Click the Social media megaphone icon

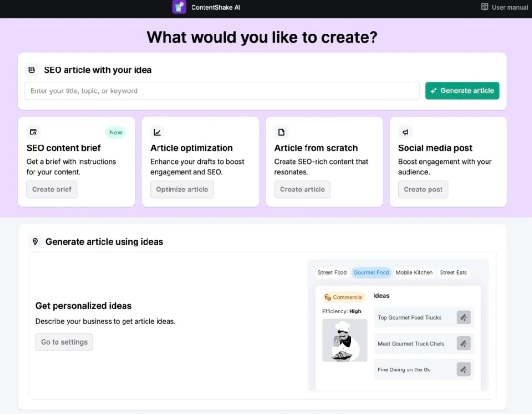[x=405, y=133]
